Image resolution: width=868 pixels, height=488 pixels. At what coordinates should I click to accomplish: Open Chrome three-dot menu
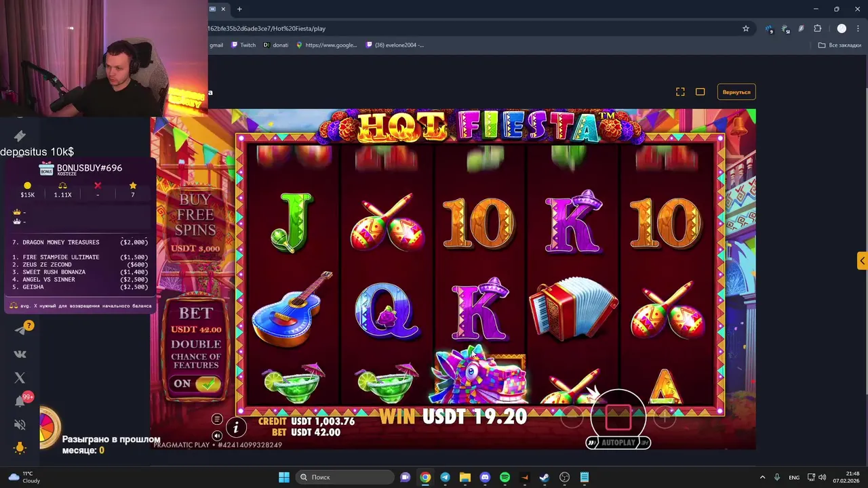857,28
